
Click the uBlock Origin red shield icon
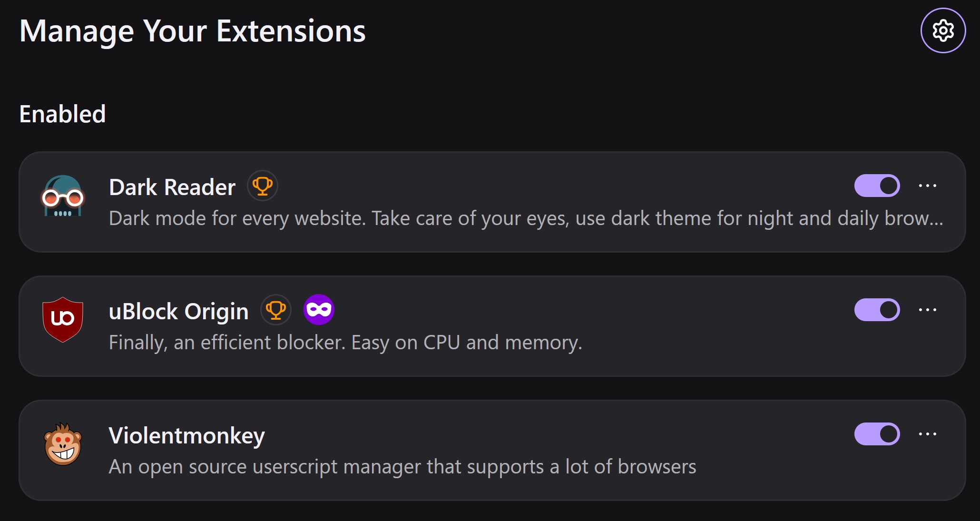pos(63,320)
